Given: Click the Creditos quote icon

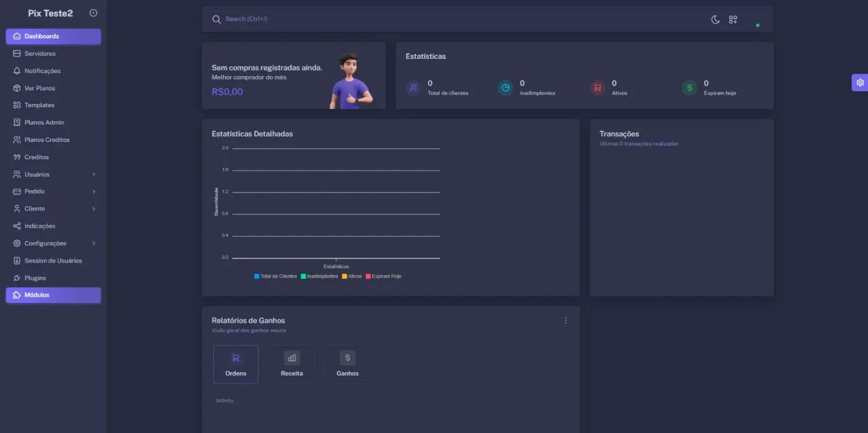Looking at the screenshot, I should pyautogui.click(x=17, y=157).
